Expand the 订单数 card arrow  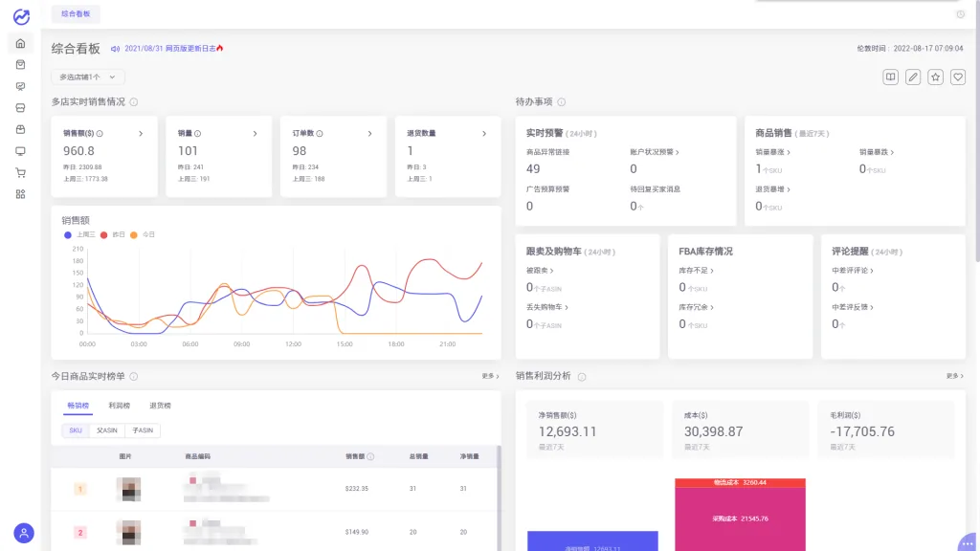tap(370, 133)
